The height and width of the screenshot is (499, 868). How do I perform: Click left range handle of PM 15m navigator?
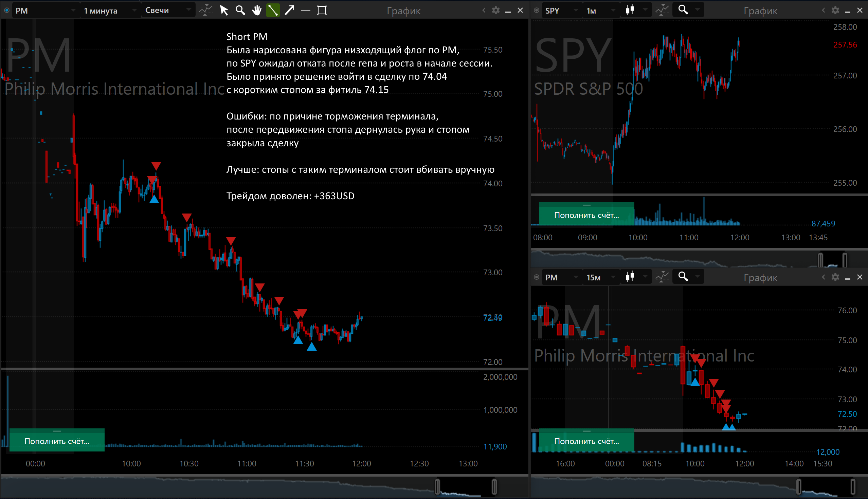799,487
